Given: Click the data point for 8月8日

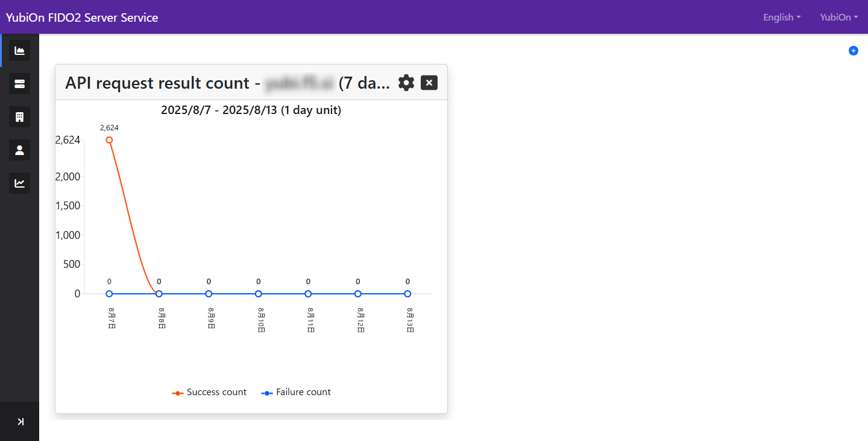Looking at the screenshot, I should (x=159, y=294).
